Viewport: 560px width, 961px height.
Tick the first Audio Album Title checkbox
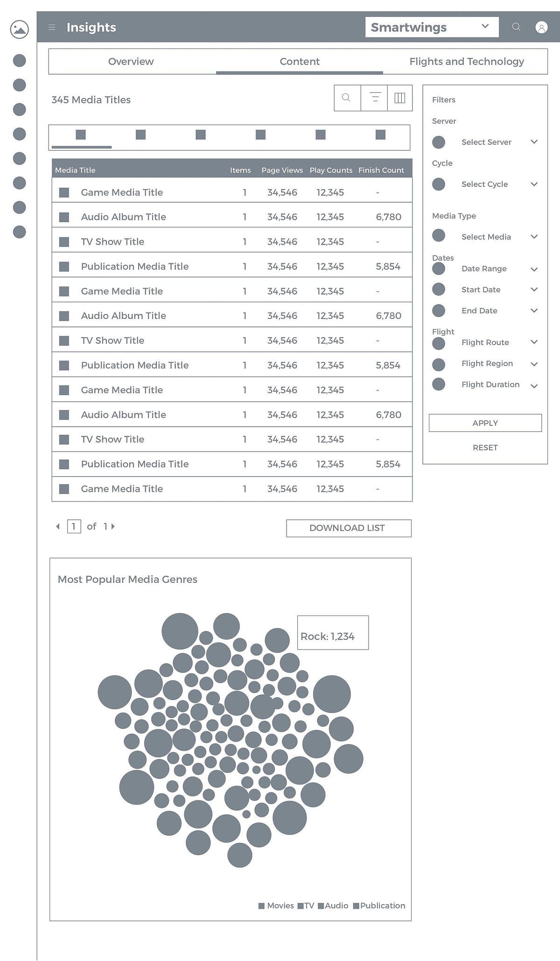[x=64, y=217]
